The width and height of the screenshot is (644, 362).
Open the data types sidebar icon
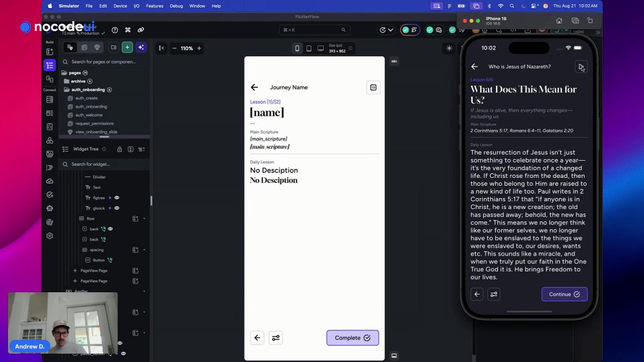click(50, 113)
